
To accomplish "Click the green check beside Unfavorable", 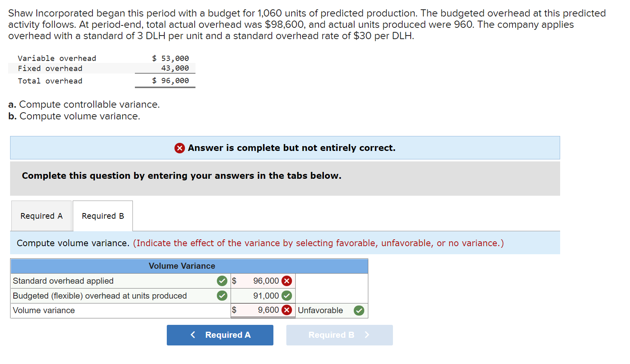I will coord(359,310).
